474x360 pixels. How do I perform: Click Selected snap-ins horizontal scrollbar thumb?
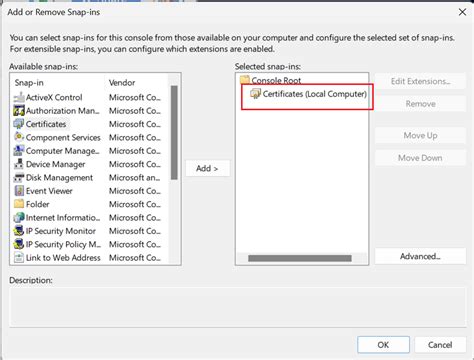tap(300, 258)
